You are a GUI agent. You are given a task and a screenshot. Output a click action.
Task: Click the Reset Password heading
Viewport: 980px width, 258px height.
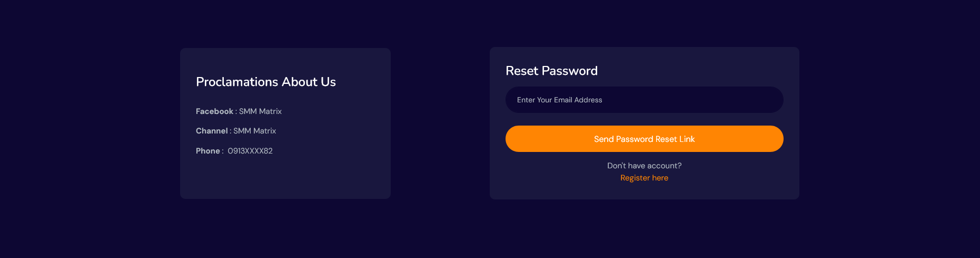(x=551, y=71)
